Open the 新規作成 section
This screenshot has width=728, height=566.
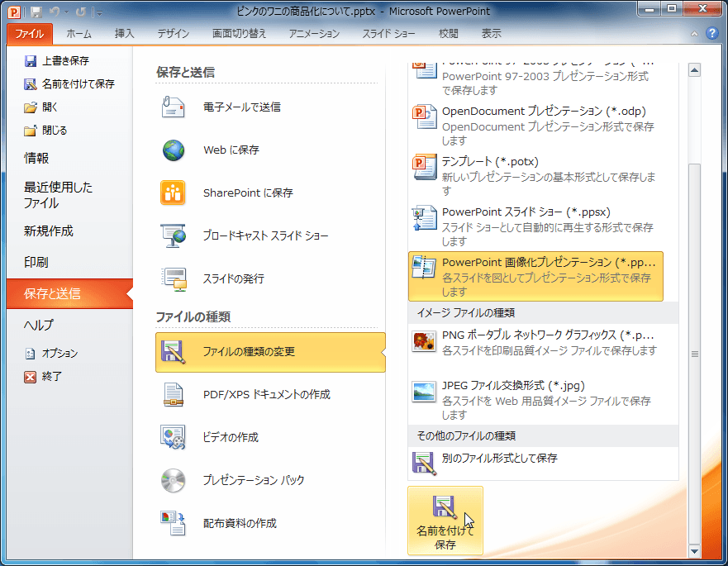pyautogui.click(x=48, y=231)
